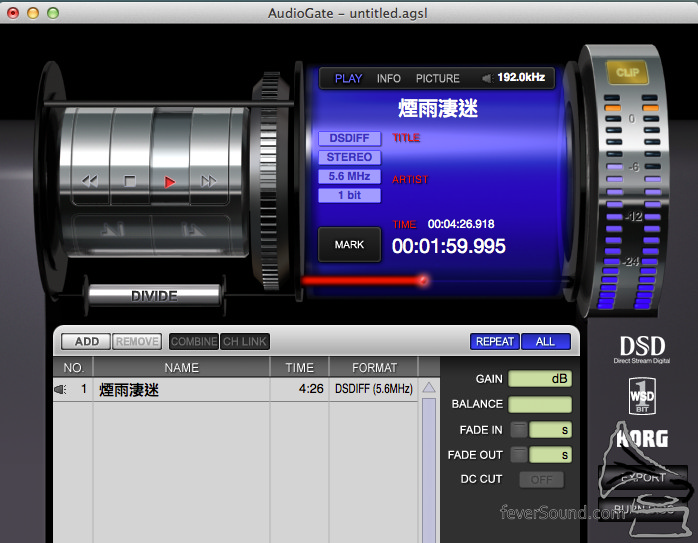The image size is (698, 543).
Task: Close the AudioGate window
Action: coord(13,13)
